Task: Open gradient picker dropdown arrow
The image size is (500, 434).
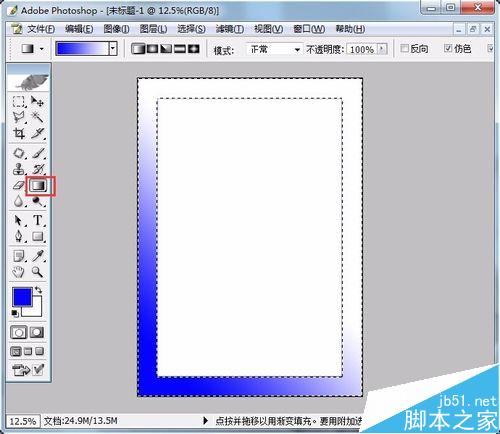Action: point(113,49)
